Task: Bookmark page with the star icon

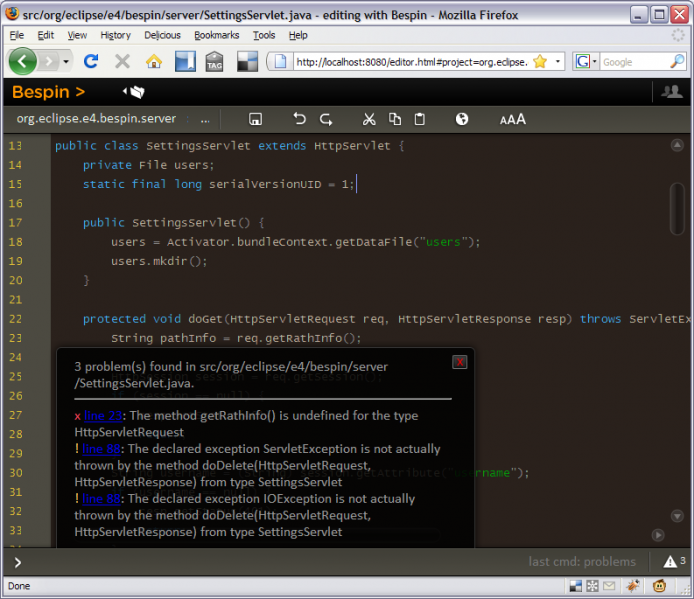Action: click(540, 61)
